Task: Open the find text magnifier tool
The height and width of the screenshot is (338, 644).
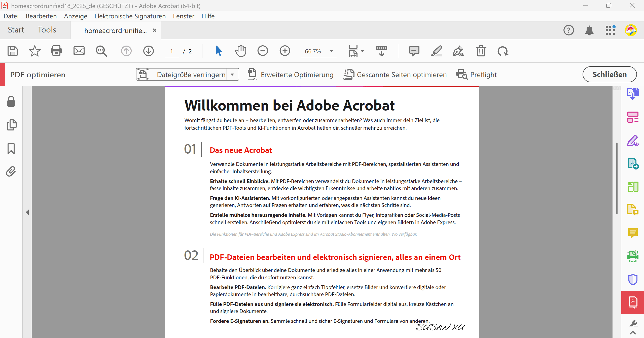Action: pyautogui.click(x=101, y=51)
